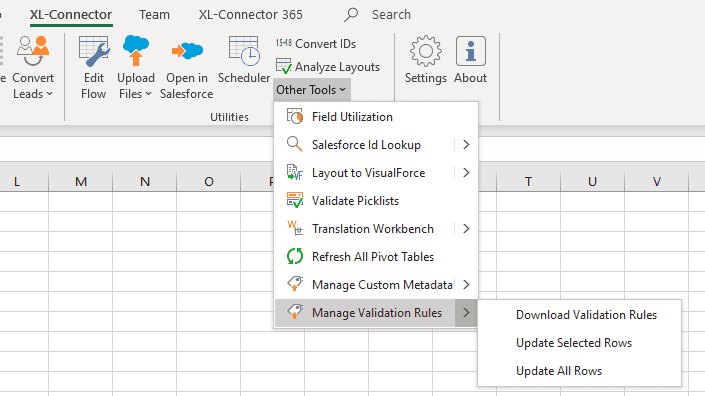Open Upload Files cloud tool

click(x=136, y=67)
